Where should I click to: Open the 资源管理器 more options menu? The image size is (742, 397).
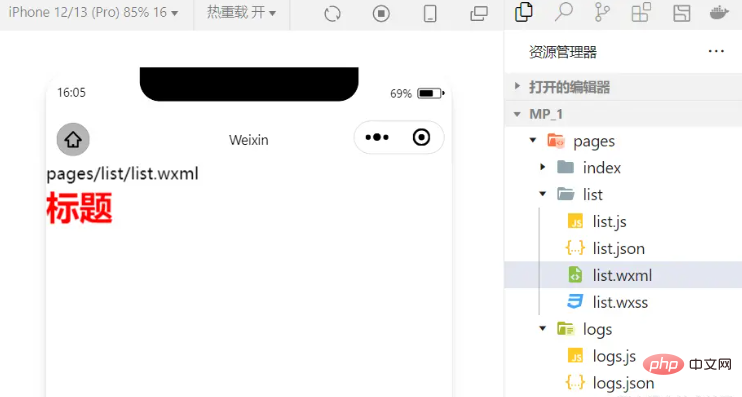tap(716, 51)
